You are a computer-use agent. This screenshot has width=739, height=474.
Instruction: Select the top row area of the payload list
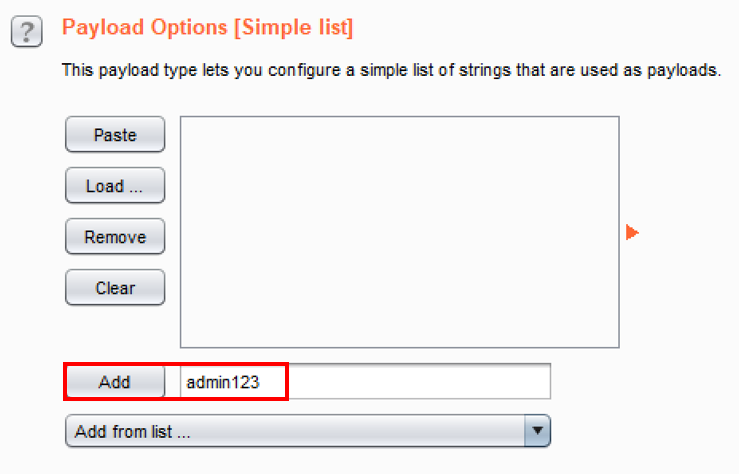click(399, 128)
